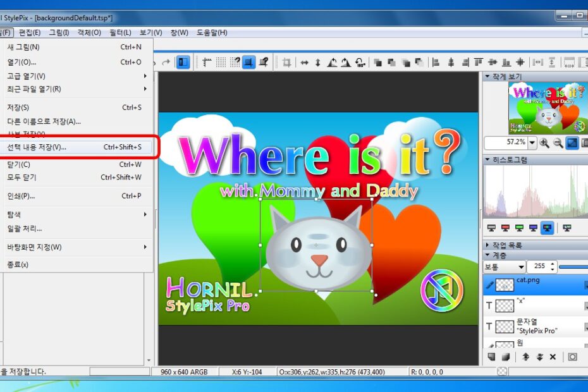
Task: Click the 57.2% zoom value field
Action: click(506, 142)
